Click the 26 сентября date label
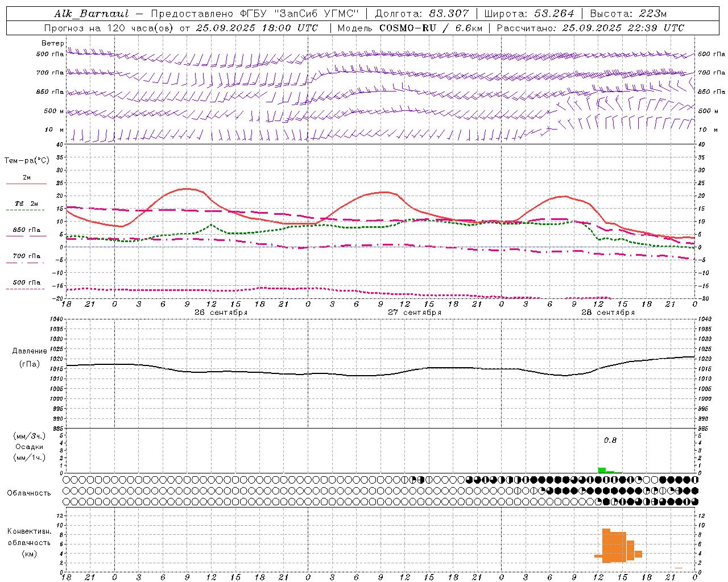Screen dimensions: 728x582 (x=221, y=313)
